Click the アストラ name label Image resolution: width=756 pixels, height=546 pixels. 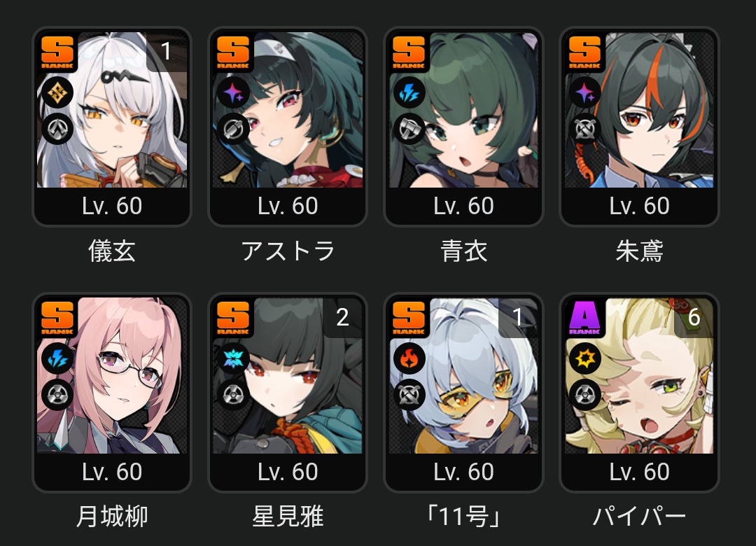(x=288, y=251)
